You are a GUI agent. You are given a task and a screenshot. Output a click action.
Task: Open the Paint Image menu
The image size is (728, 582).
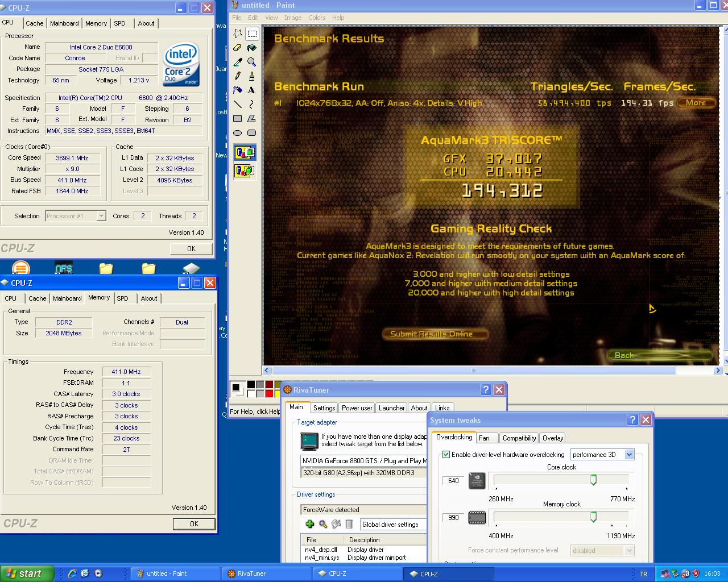tap(293, 18)
